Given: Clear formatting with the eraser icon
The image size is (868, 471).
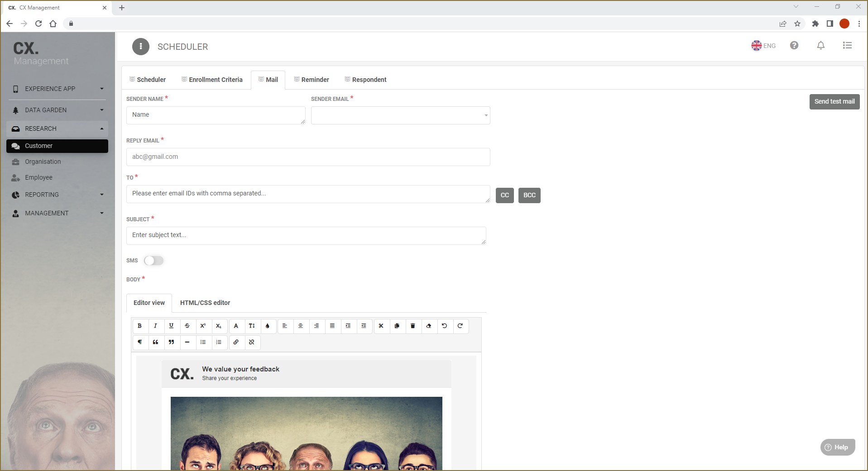Looking at the screenshot, I should 429,326.
